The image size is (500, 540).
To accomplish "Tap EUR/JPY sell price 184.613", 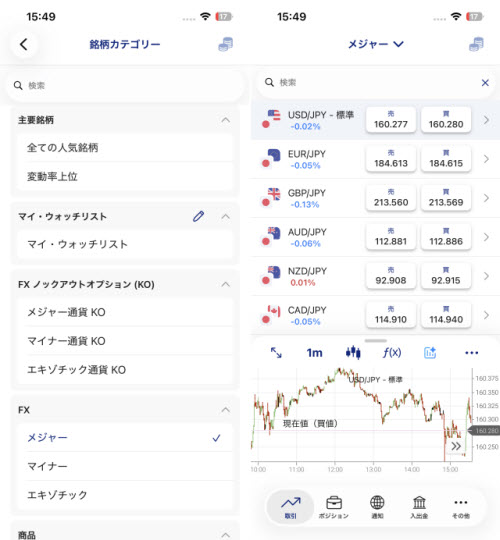I will pyautogui.click(x=391, y=159).
